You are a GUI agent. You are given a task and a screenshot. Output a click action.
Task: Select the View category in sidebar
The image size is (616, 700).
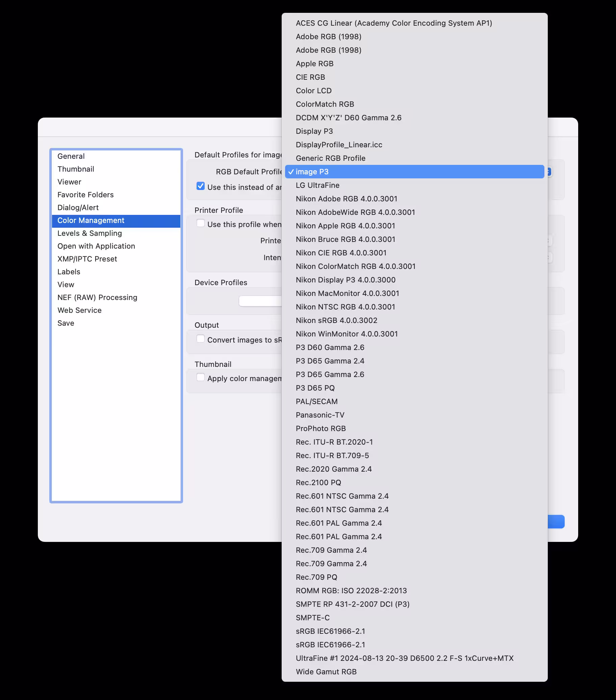click(x=116, y=284)
